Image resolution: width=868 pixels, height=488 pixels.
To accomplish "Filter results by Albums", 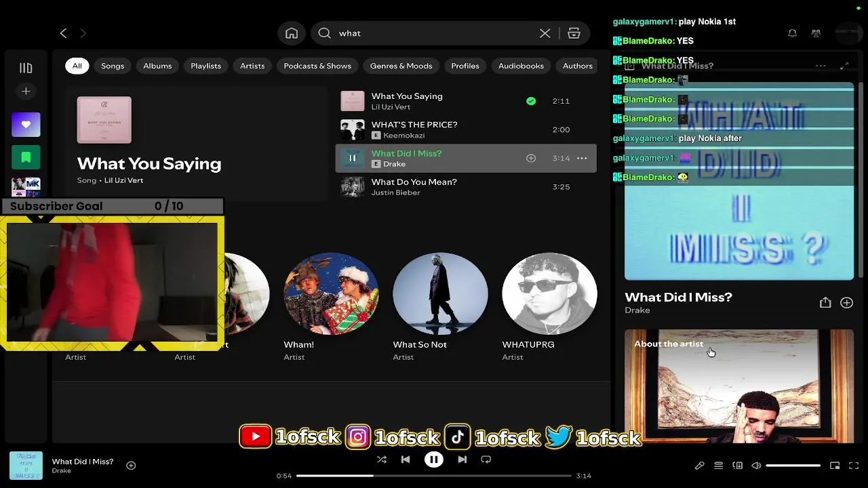I will click(157, 66).
